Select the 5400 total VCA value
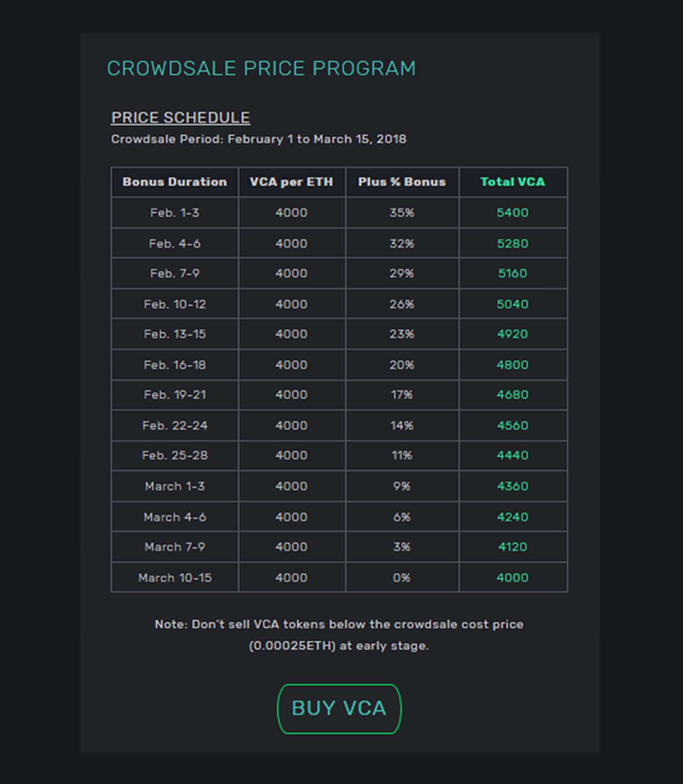Viewport: 683px width, 784px height. coord(513,212)
